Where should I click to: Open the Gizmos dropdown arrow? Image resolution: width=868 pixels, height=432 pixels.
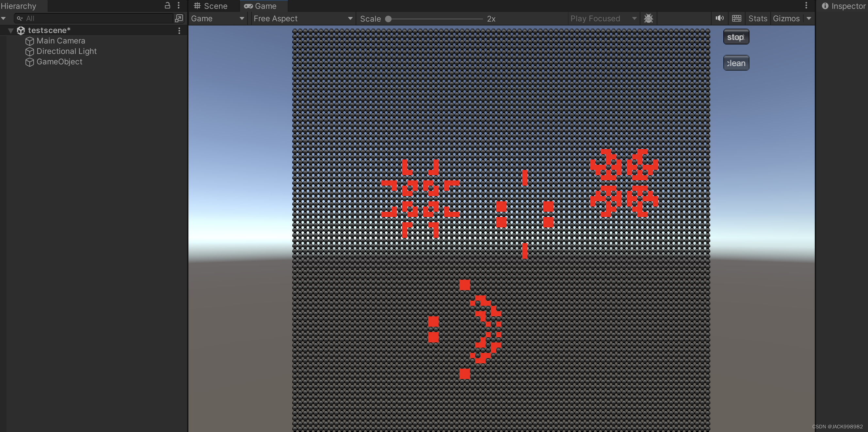(x=809, y=19)
